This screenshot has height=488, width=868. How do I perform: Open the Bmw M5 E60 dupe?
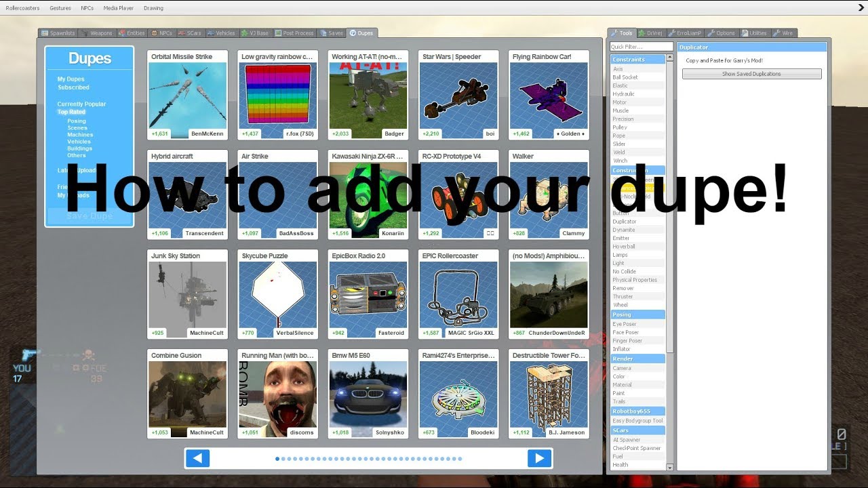(368, 394)
